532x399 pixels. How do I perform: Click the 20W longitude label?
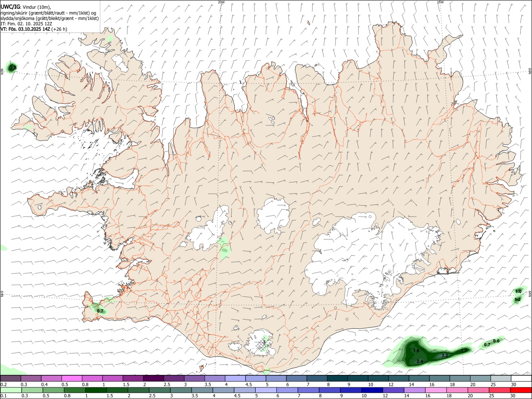221,2
